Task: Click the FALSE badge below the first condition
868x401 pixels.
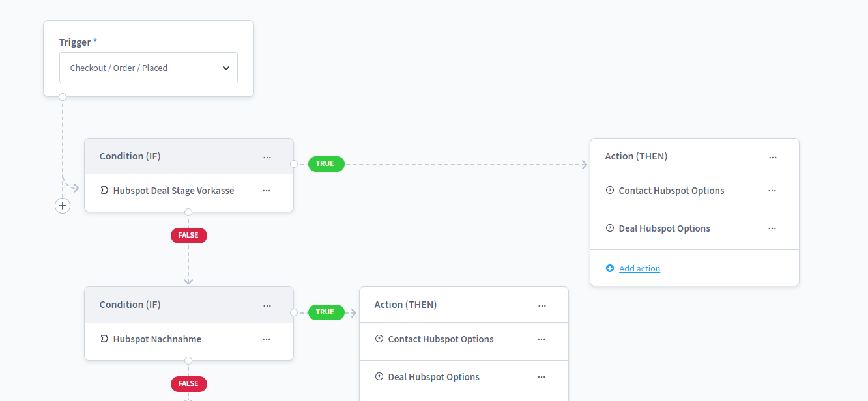Action: (188, 235)
